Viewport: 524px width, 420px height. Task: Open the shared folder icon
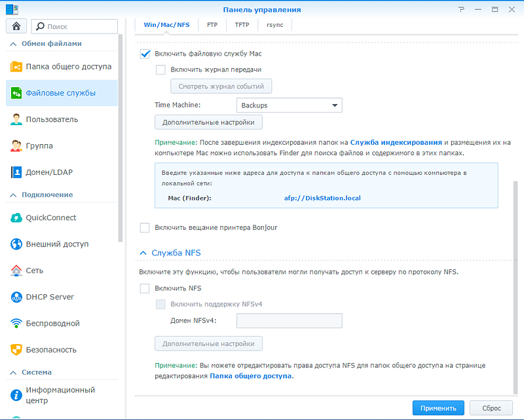16,67
